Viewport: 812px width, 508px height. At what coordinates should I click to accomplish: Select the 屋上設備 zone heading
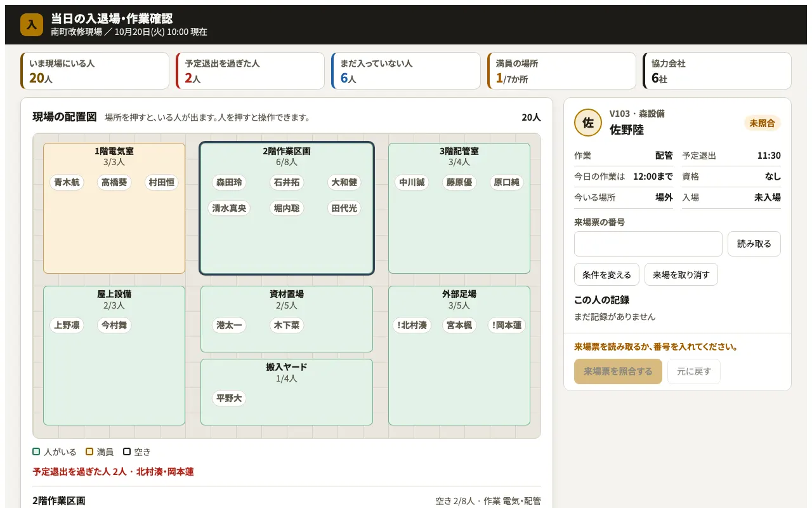[x=114, y=294]
